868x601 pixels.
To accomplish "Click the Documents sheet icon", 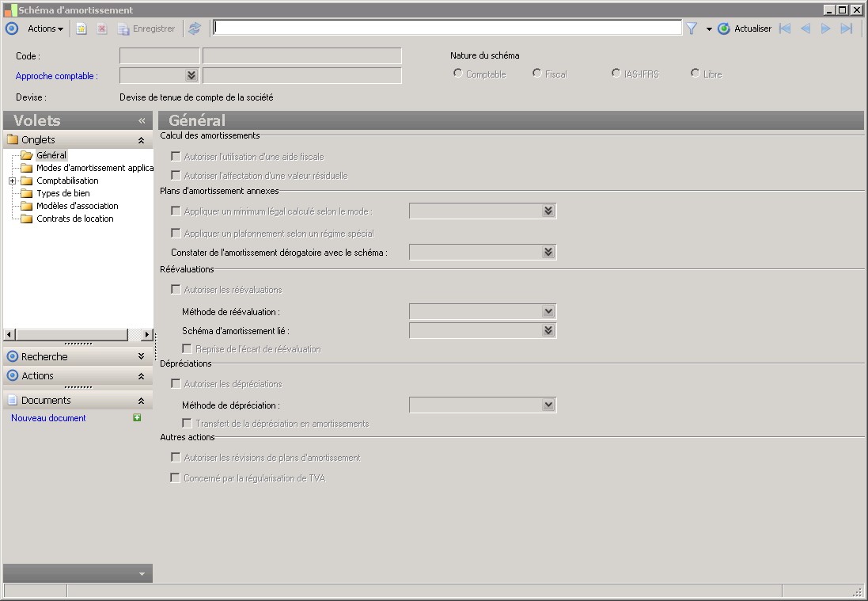I will coord(12,400).
